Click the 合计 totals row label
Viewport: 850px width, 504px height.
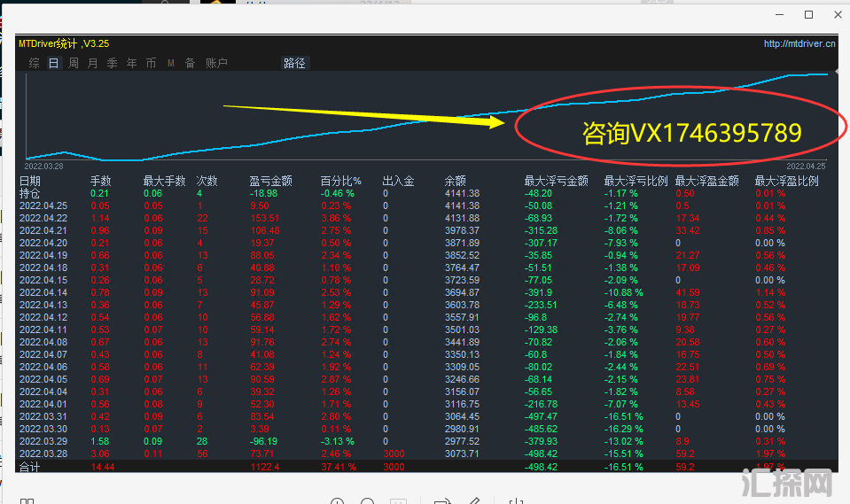click(29, 467)
